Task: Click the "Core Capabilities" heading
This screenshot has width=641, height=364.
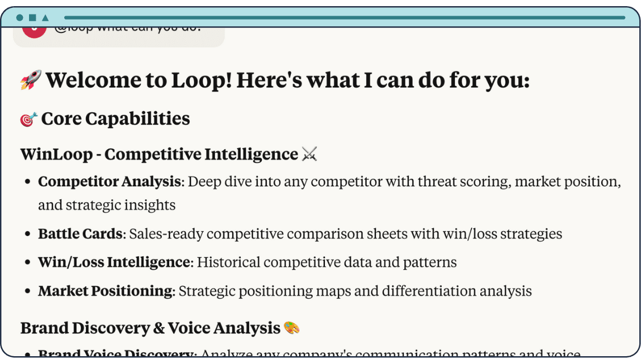Action: 116,119
